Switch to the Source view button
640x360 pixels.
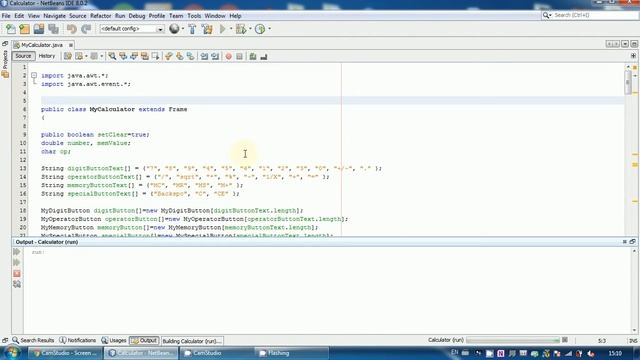point(23,56)
